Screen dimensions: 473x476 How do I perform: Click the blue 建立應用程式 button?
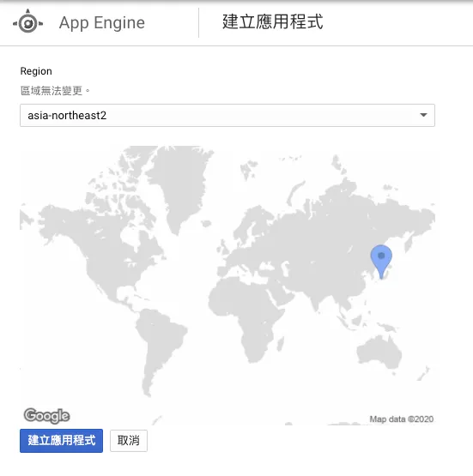61,441
